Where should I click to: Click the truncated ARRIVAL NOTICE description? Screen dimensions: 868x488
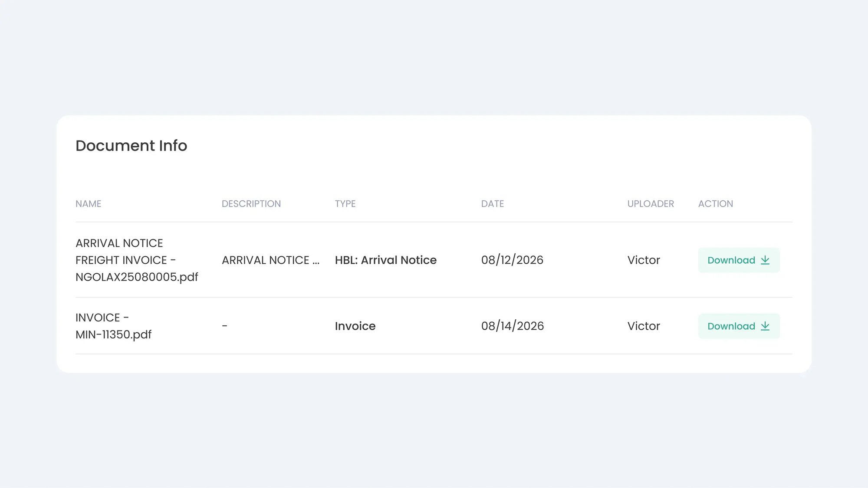pos(270,260)
